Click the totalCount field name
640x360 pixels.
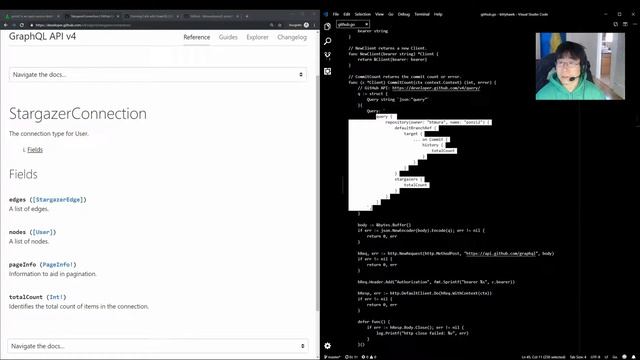pos(26,297)
